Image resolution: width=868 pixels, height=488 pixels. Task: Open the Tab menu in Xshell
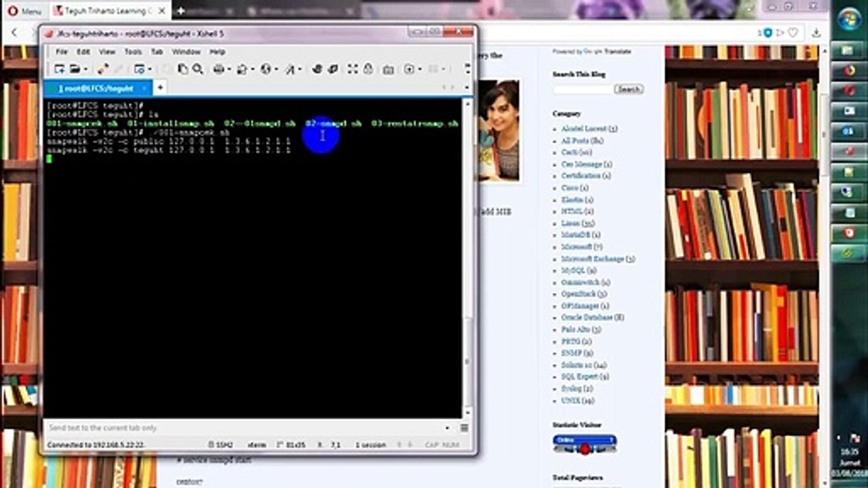[157, 52]
